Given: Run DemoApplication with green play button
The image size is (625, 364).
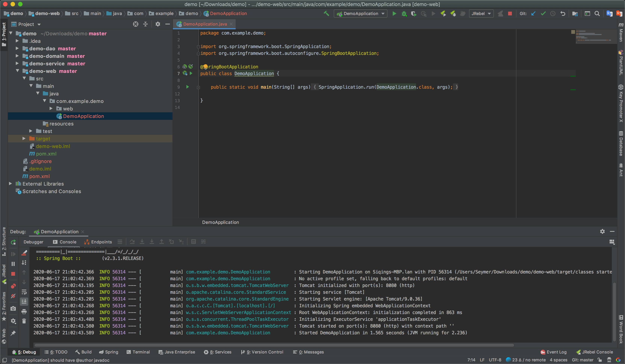Looking at the screenshot, I should [394, 14].
